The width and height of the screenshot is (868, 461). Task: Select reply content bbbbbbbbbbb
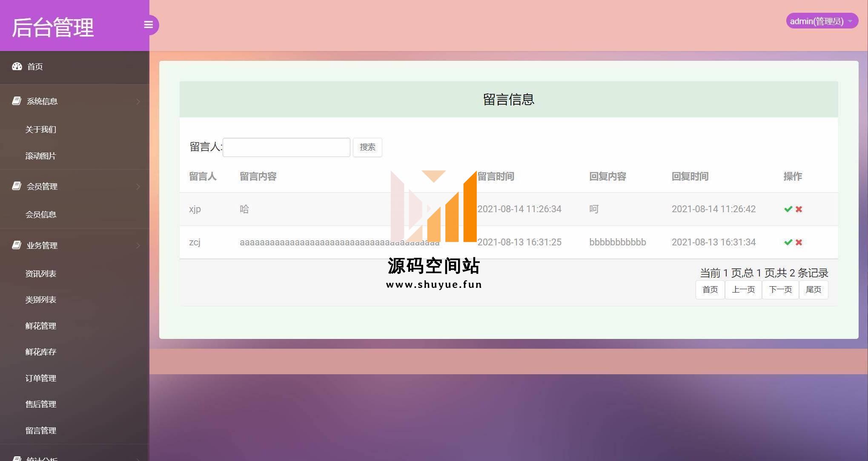click(618, 242)
